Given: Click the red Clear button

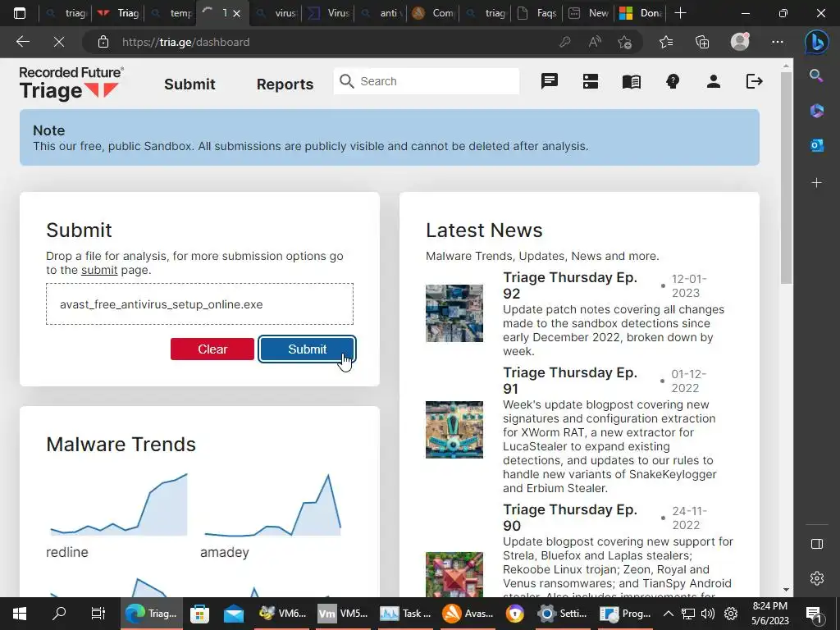Looking at the screenshot, I should [x=212, y=349].
